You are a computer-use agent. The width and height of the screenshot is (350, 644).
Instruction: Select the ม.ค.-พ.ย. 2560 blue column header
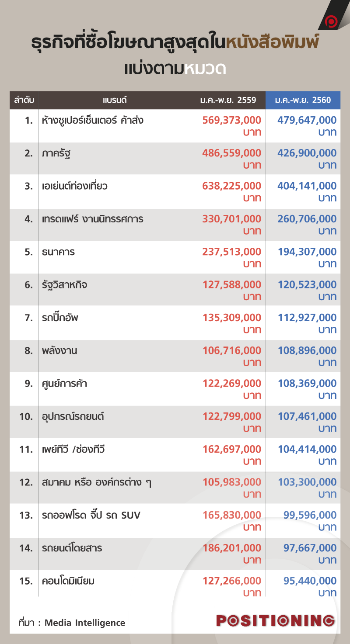point(303,100)
